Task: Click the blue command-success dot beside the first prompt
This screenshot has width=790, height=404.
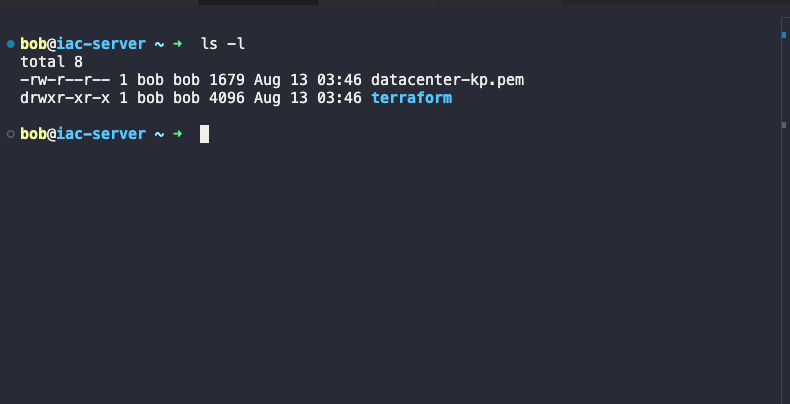Action: click(11, 44)
